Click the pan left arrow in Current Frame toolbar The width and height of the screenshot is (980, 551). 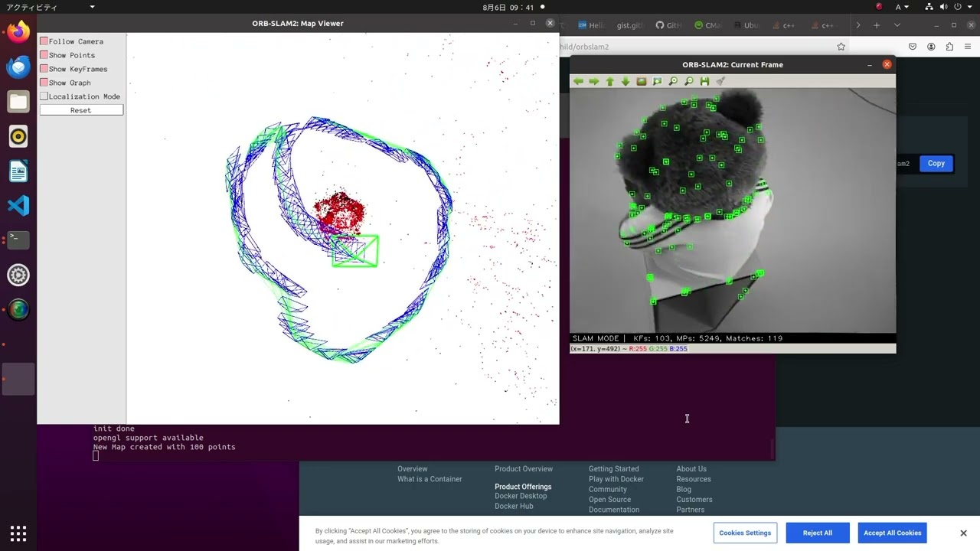click(x=578, y=81)
